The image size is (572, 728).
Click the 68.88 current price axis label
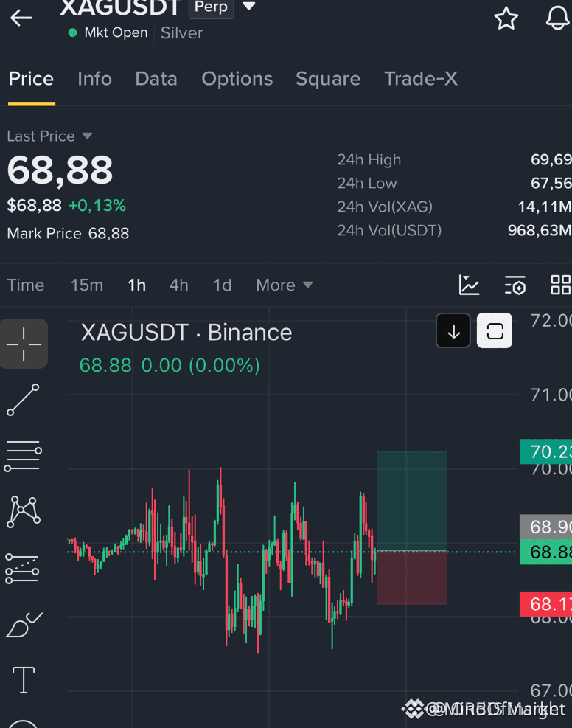coord(546,552)
